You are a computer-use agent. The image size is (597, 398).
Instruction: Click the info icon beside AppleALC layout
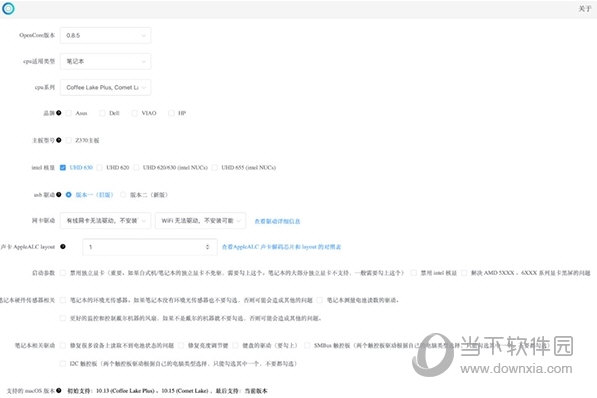pyautogui.click(x=63, y=246)
